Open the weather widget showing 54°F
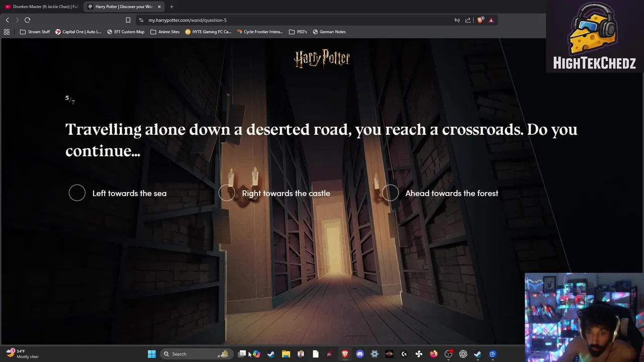 [23, 354]
